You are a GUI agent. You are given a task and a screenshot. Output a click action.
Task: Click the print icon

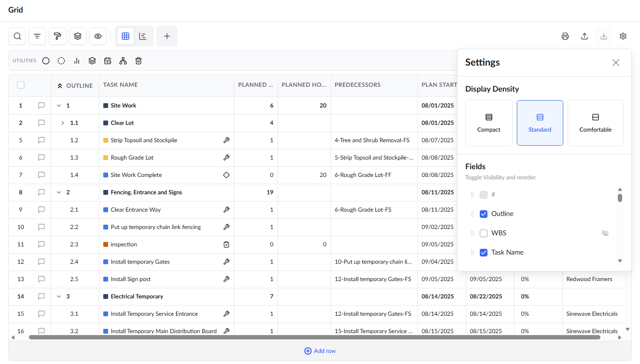pos(565,36)
